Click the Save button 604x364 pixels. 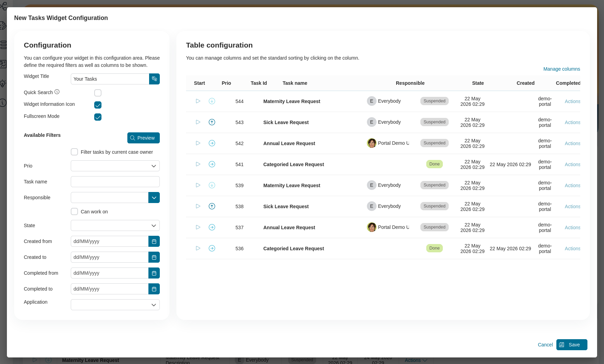[572, 345]
